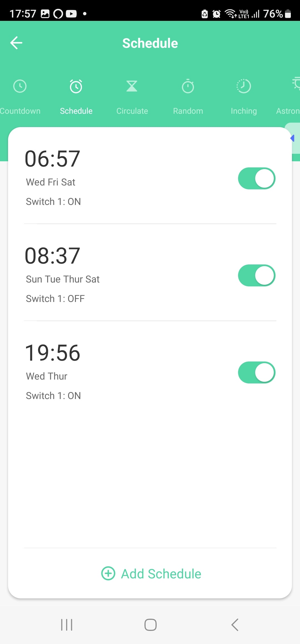
Task: Open the Circulate hourglass icon
Action: tap(132, 86)
